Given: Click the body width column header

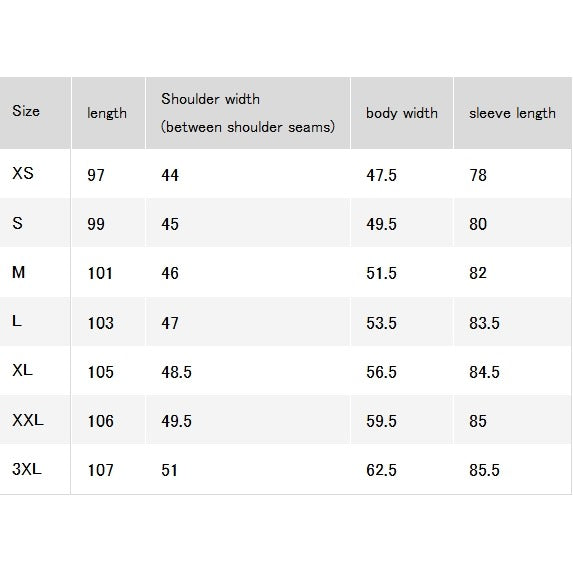Looking at the screenshot, I should click(x=402, y=113).
